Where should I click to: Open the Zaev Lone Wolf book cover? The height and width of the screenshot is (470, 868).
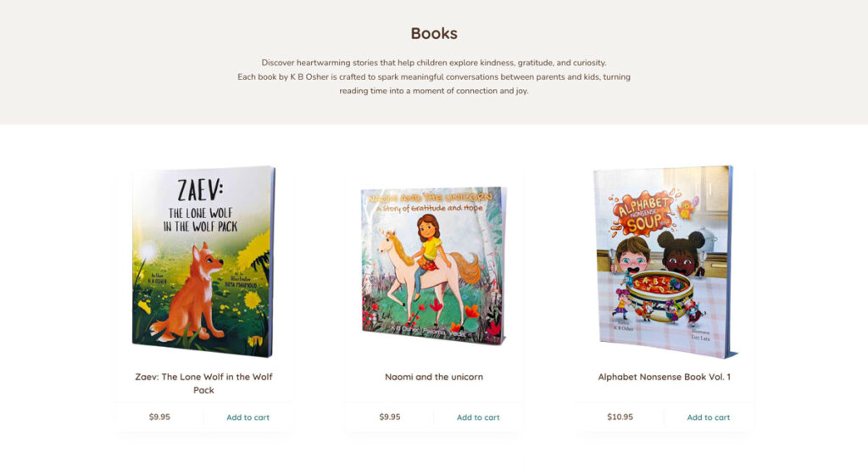203,261
